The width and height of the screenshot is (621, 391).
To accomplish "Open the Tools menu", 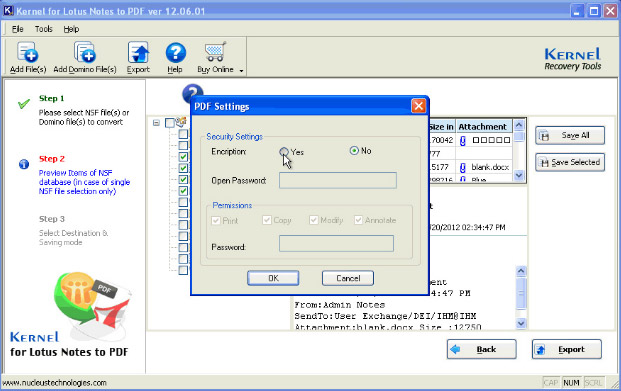I will pos(44,29).
